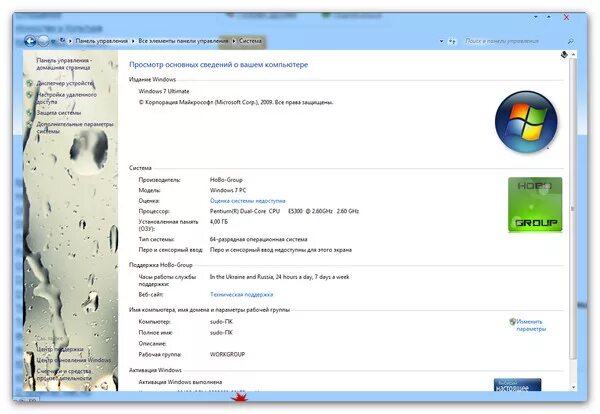Click the search magnifier icon
Viewport: 600px width, 414px height.
570,41
